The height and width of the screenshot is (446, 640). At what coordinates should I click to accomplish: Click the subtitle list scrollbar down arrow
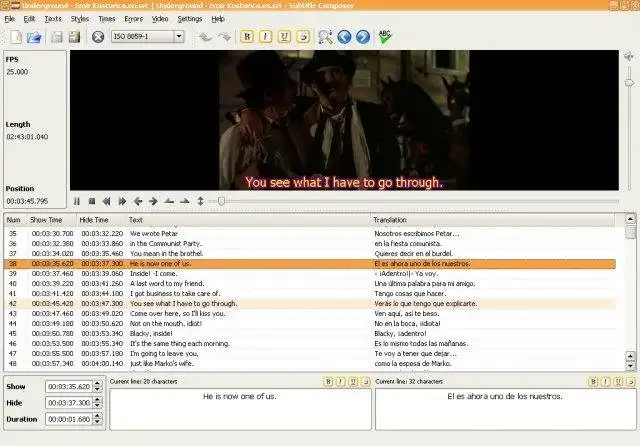(x=631, y=366)
